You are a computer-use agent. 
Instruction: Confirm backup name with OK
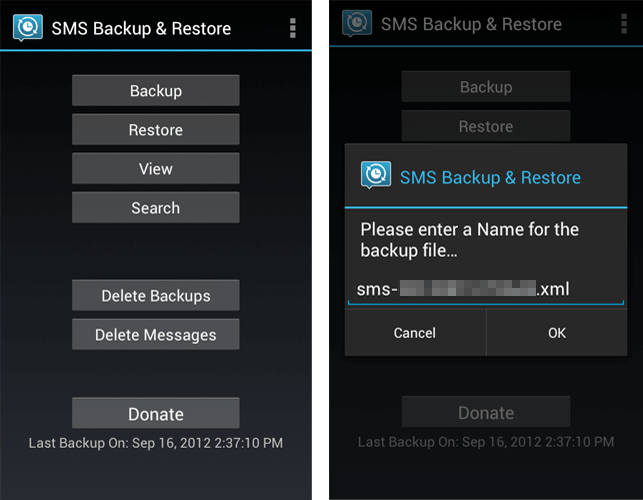click(x=557, y=333)
